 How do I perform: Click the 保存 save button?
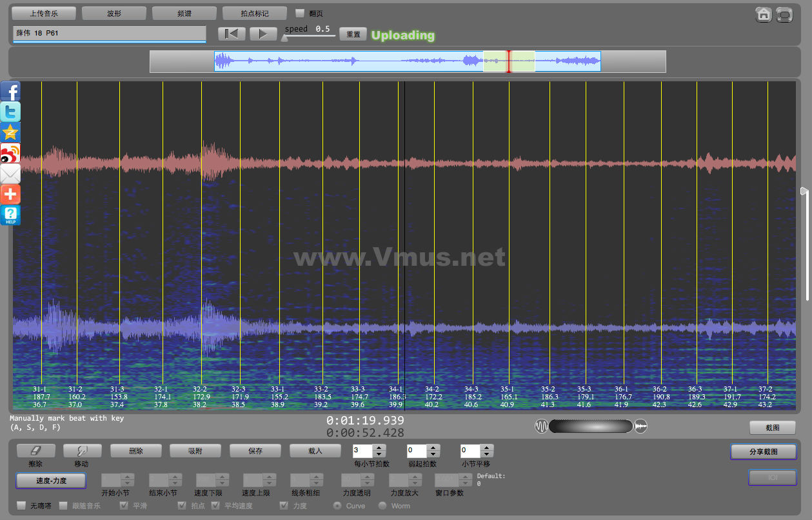tap(255, 451)
